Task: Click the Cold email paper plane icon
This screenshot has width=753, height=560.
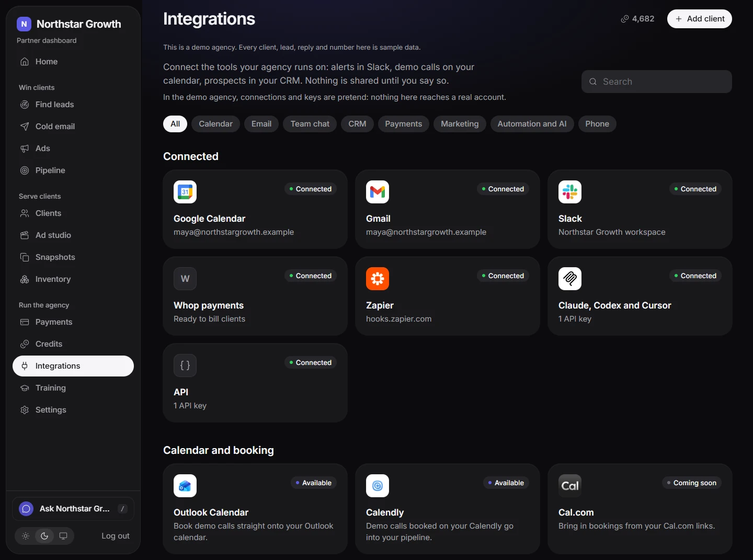Action: pos(25,127)
